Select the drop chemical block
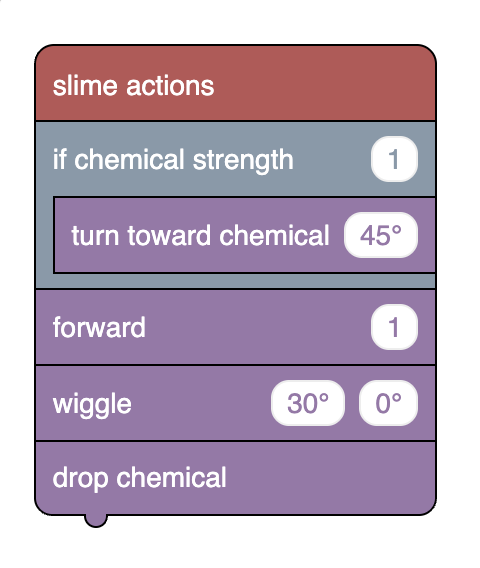This screenshot has width=480, height=568. click(235, 478)
